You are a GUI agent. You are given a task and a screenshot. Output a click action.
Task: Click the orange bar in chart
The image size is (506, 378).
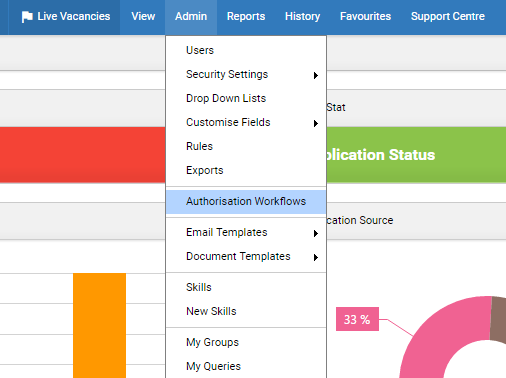99,325
